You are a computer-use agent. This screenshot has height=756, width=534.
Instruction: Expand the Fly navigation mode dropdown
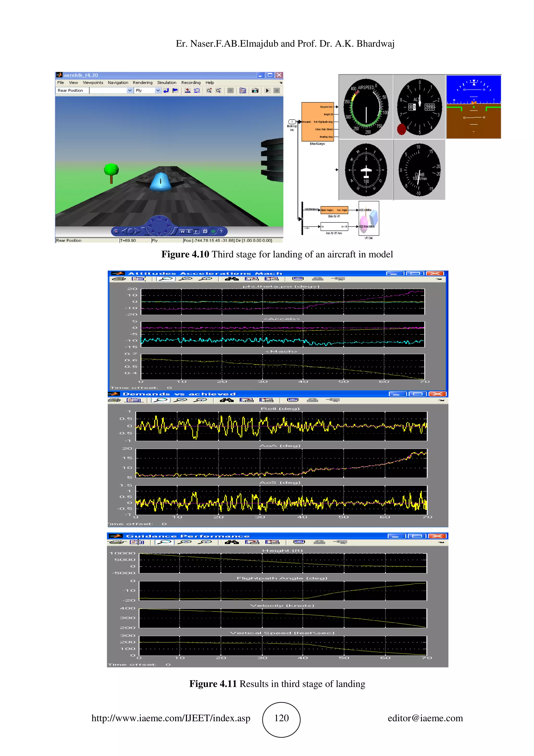tap(158, 91)
